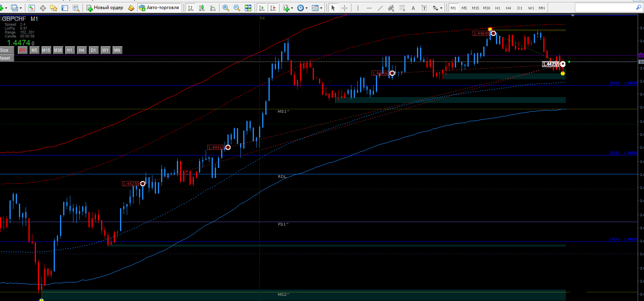Toggle the M15 timeframe in top toolbar

coord(475,8)
